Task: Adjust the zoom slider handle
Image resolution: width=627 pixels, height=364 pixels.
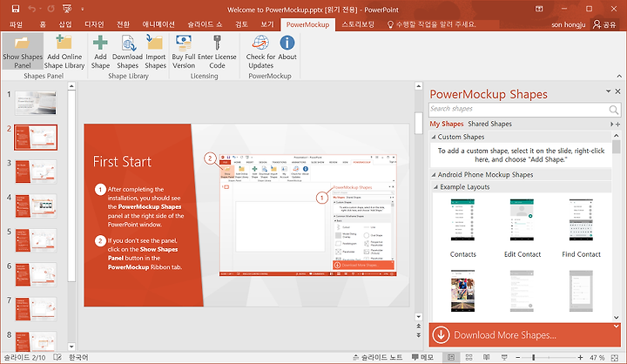Action: (533, 357)
